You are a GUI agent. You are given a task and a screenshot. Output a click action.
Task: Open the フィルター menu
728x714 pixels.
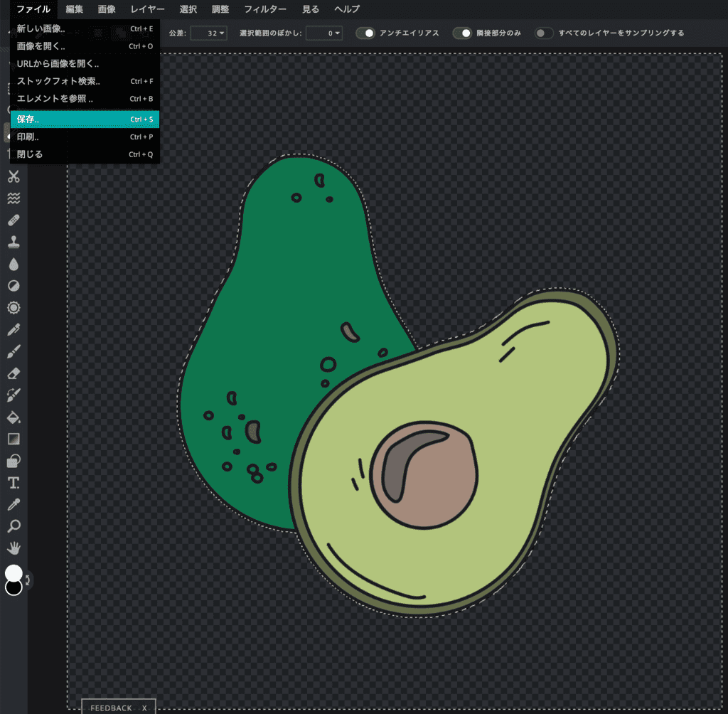(264, 9)
